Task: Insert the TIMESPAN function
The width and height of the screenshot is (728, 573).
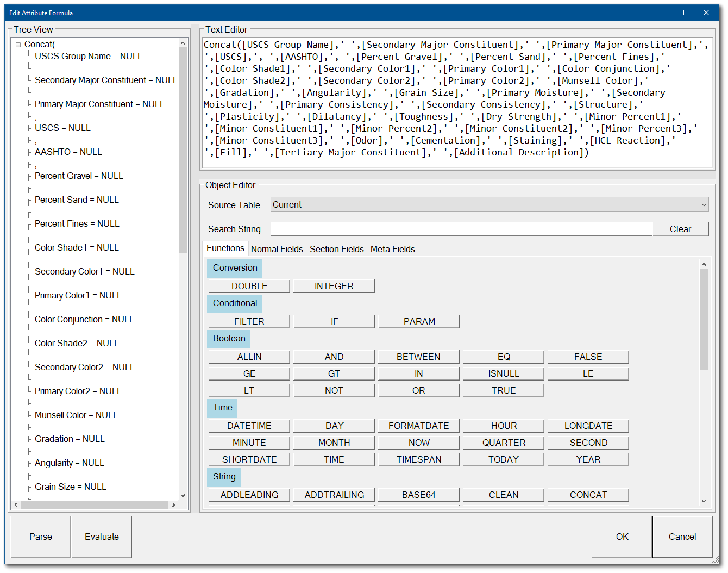Action: point(419,459)
